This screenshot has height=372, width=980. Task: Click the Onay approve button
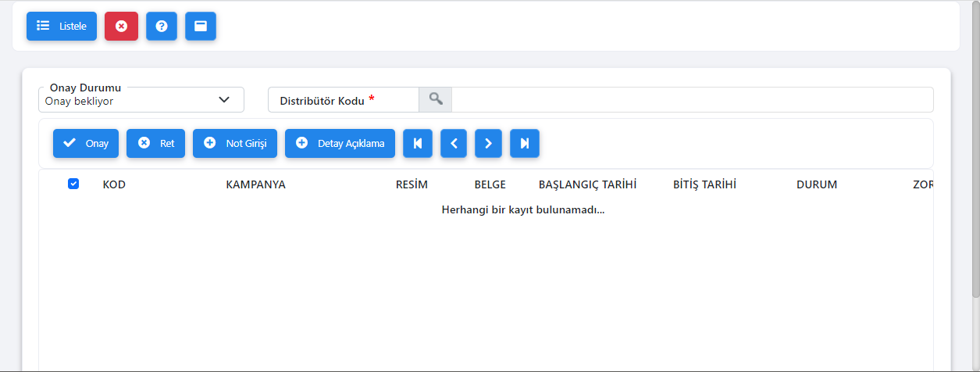pos(86,143)
